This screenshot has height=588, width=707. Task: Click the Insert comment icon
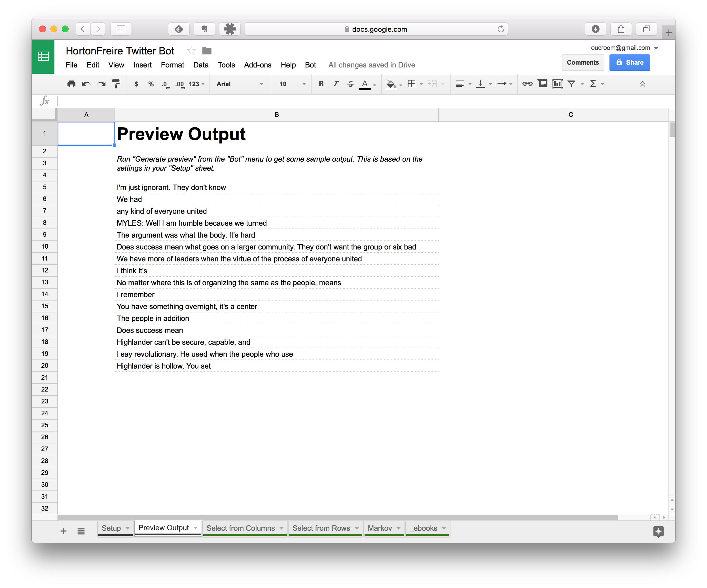pos(542,84)
